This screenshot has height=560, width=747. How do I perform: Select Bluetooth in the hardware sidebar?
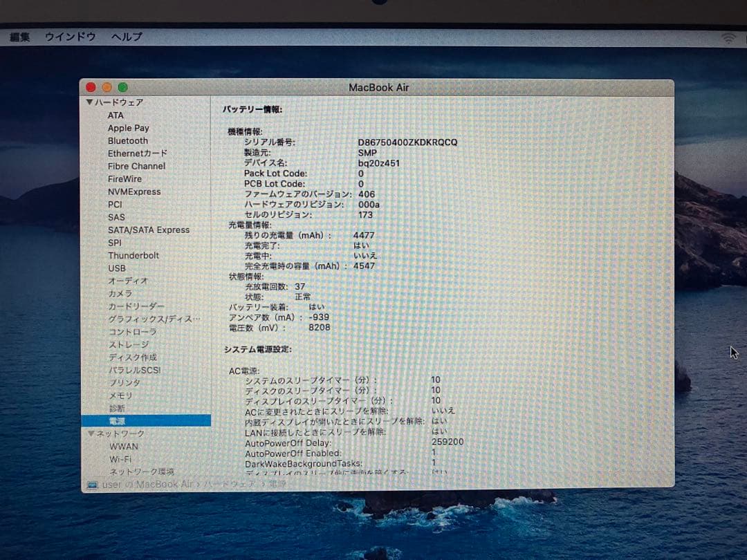128,141
